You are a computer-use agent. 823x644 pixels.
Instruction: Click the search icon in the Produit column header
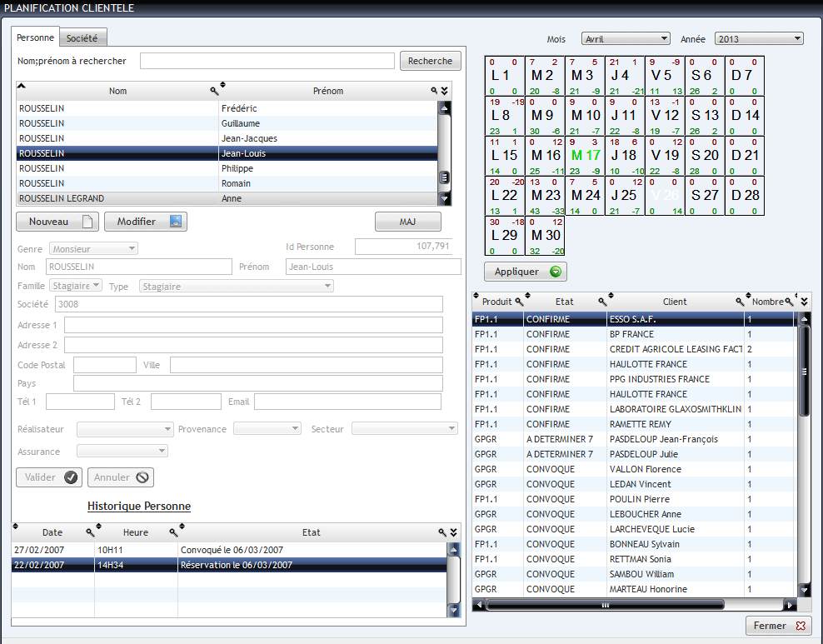(x=519, y=302)
